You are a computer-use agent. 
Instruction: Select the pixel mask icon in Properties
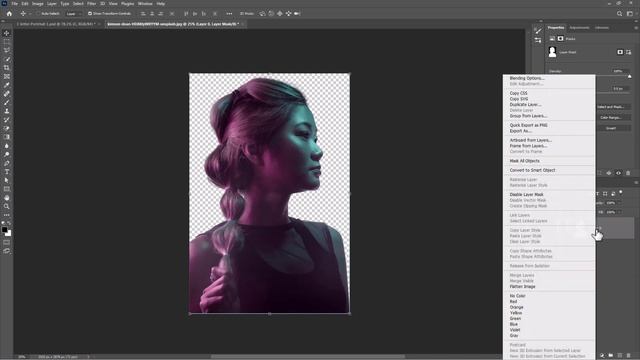pos(620,52)
